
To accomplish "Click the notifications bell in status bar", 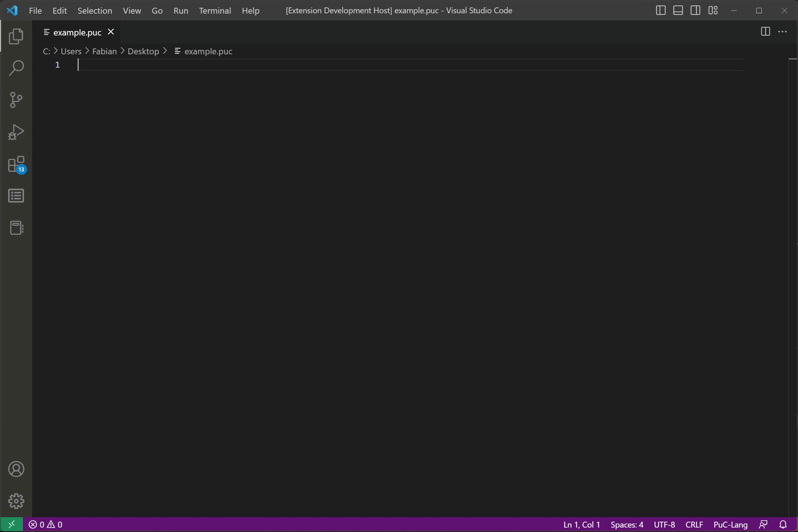I will tap(783, 524).
